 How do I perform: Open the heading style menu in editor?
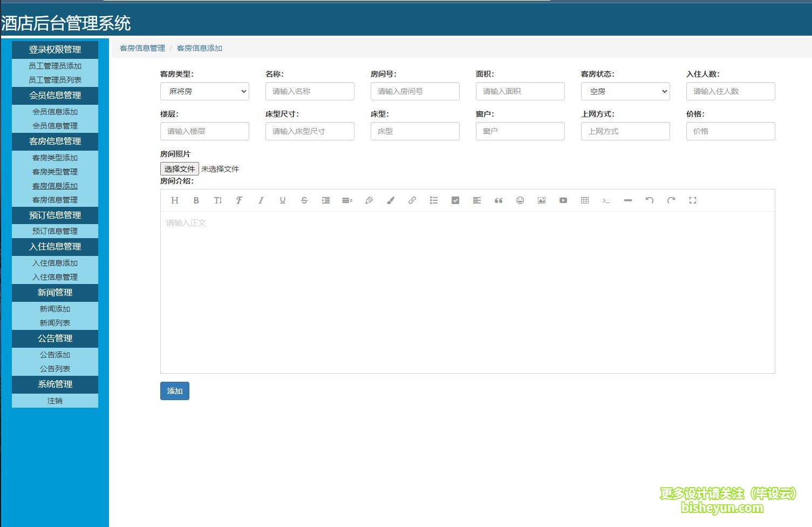pyautogui.click(x=175, y=200)
